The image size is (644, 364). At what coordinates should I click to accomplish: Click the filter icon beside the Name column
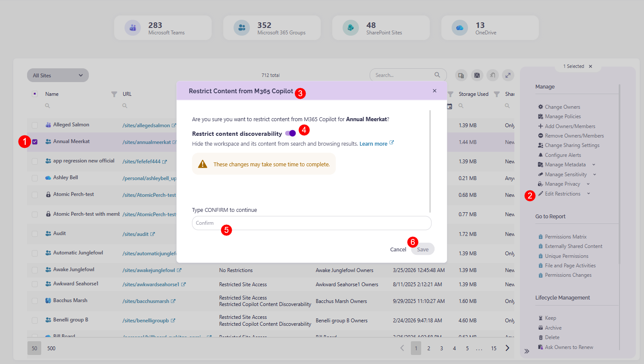click(114, 94)
